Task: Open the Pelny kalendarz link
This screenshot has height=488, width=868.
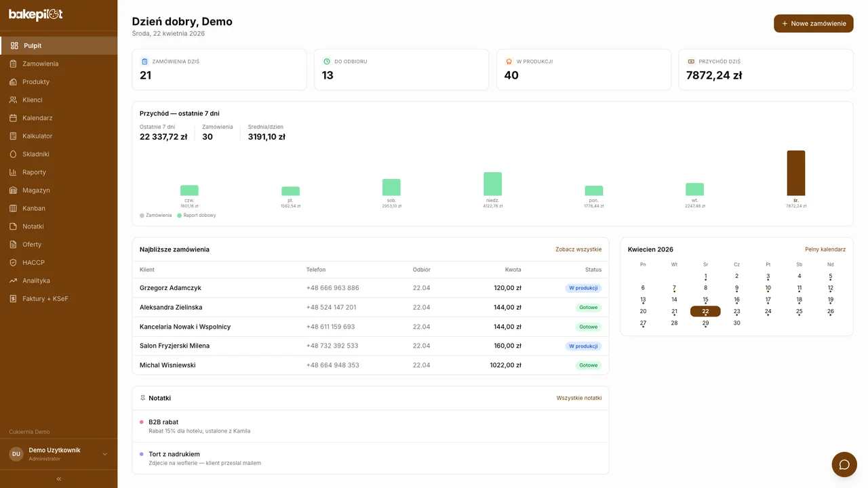Action: point(825,249)
